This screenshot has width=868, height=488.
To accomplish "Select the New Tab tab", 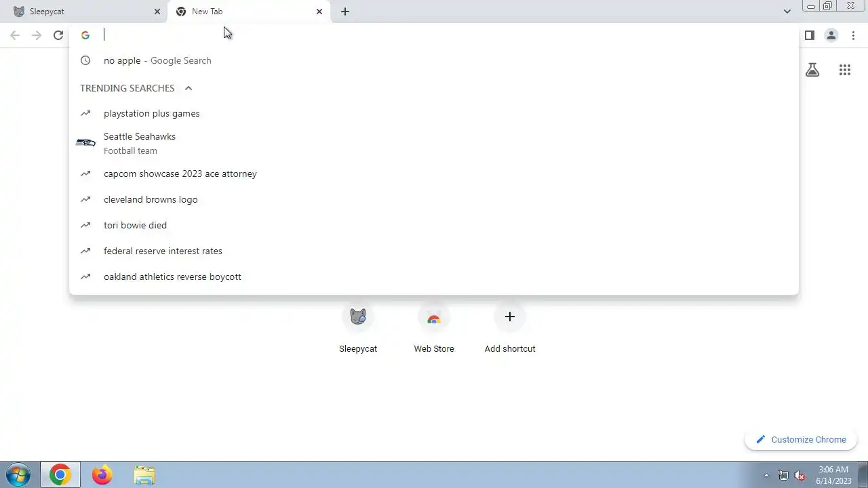I will tap(249, 12).
